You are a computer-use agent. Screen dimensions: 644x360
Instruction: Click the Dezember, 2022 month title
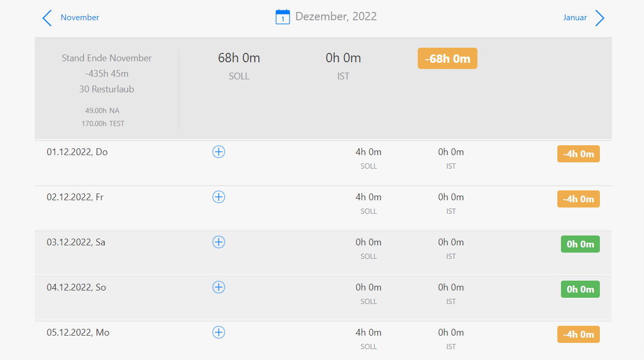pos(336,17)
